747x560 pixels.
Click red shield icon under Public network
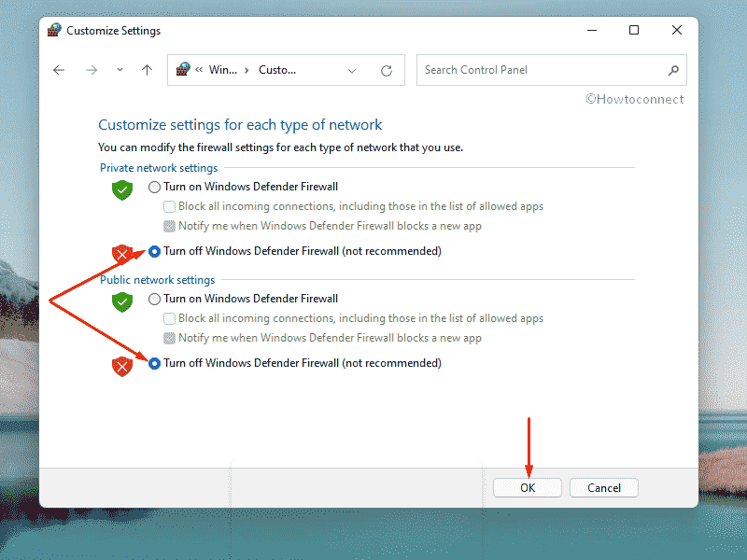coord(122,367)
